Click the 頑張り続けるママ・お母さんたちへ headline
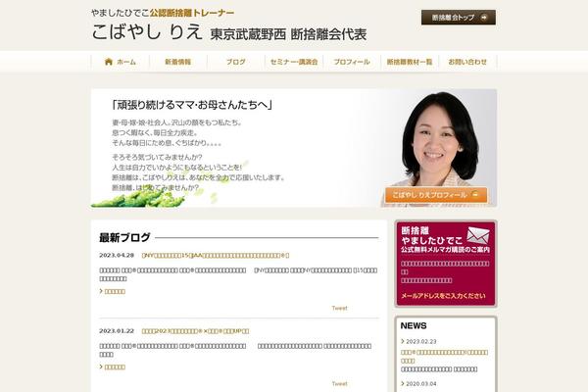 (x=192, y=105)
